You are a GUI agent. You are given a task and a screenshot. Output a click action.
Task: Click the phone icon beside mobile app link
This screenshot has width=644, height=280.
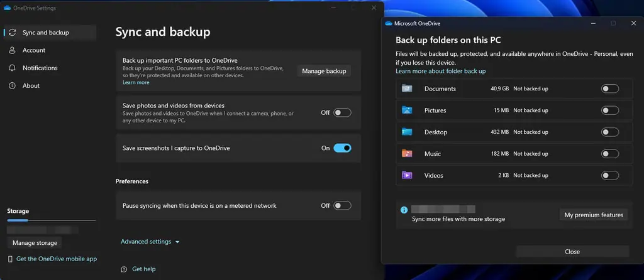click(10, 259)
